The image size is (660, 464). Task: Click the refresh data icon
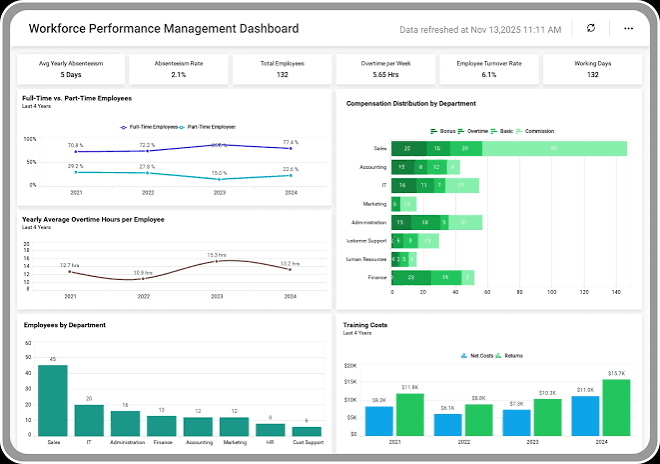click(591, 28)
